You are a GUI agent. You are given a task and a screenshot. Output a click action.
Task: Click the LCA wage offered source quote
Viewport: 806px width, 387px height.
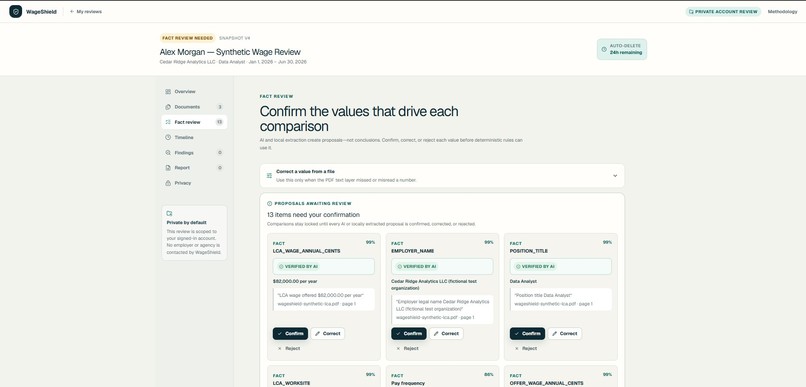click(x=321, y=296)
